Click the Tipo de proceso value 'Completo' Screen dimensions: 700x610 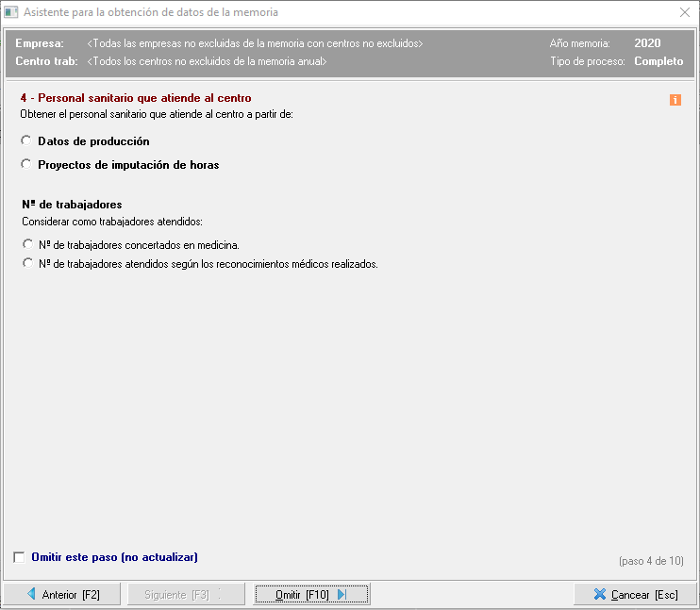(x=658, y=61)
